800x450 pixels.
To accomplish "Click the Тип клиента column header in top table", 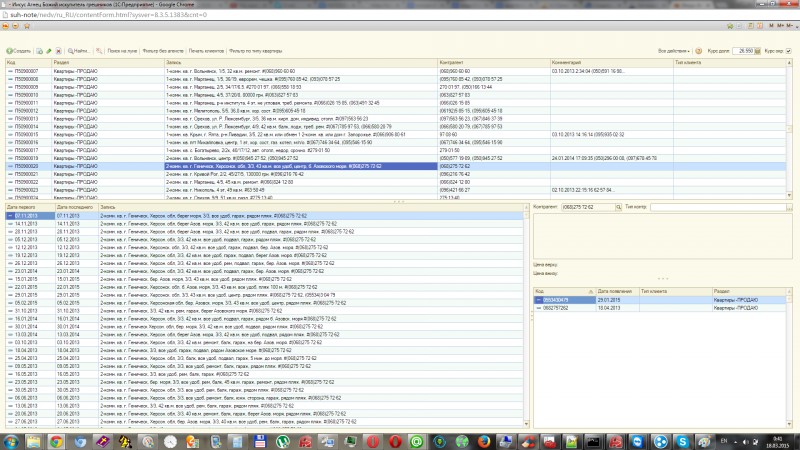I will coord(730,62).
